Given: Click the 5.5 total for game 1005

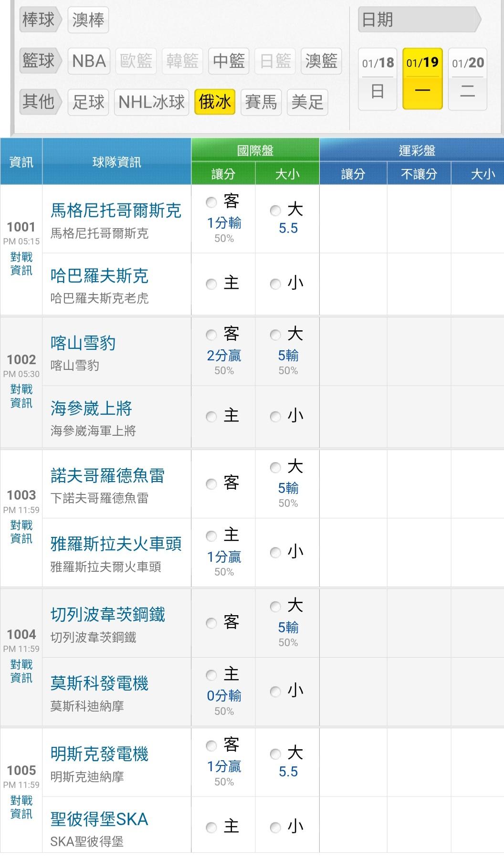Looking at the screenshot, I should tap(288, 772).
